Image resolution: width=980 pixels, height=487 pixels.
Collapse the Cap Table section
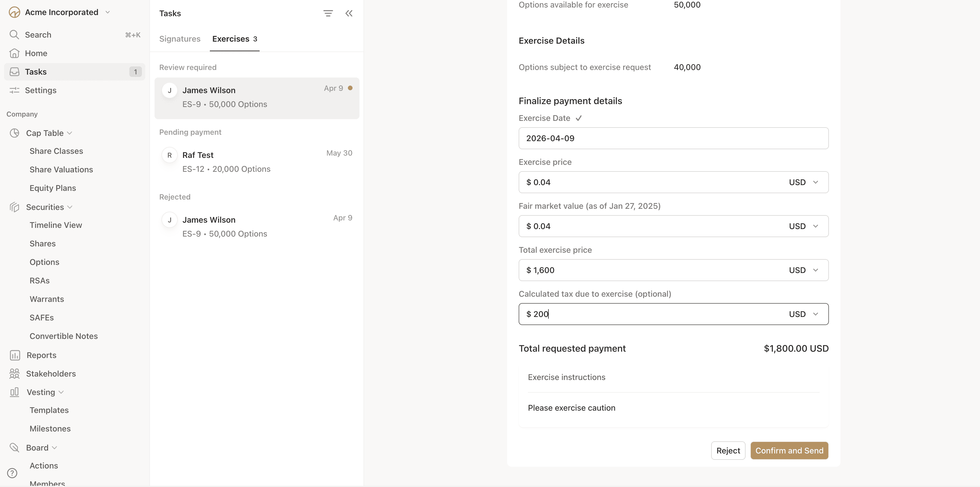[69, 133]
